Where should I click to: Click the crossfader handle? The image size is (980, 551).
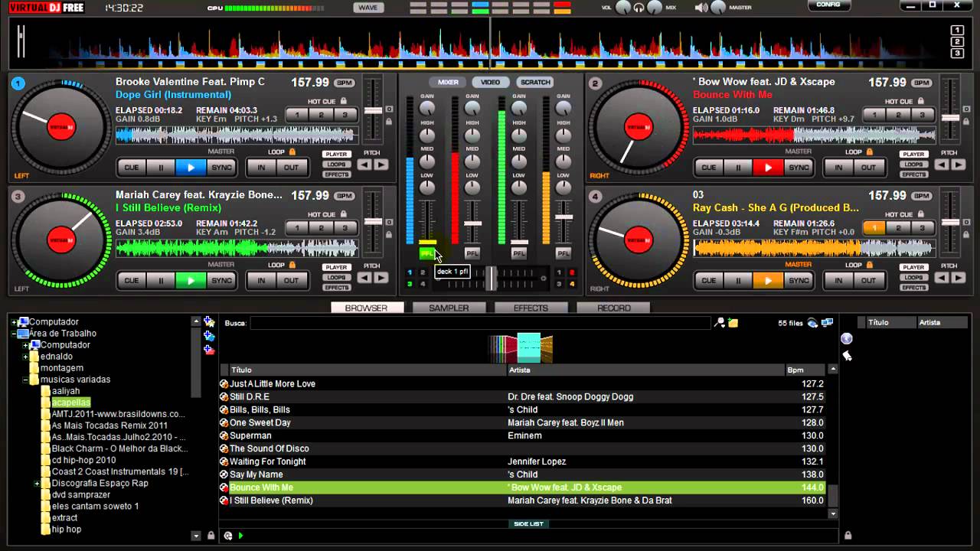tap(490, 278)
